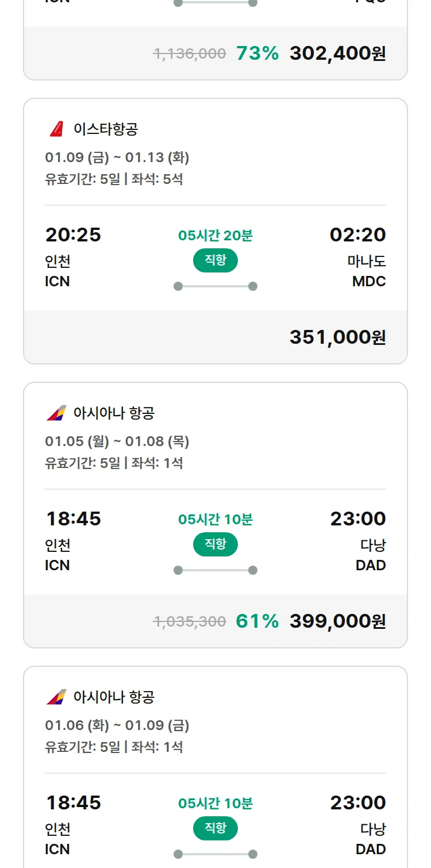Select the 351,000원 price on Eastar flight
The width and height of the screenshot is (431, 868).
337,337
